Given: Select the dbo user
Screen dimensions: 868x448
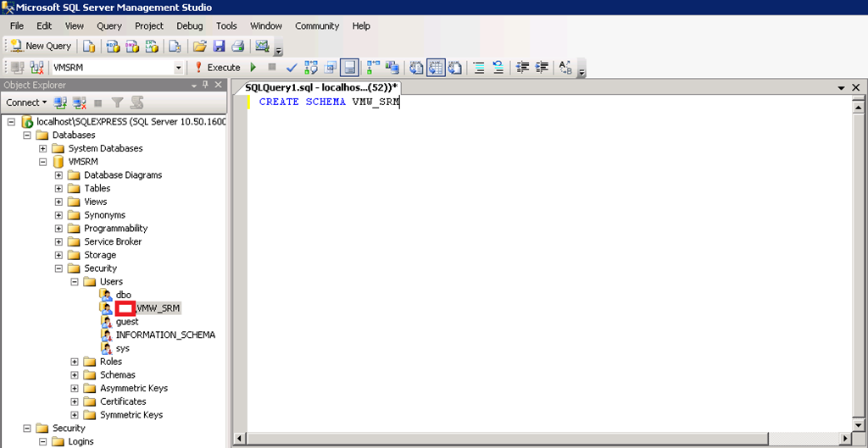Looking at the screenshot, I should pyautogui.click(x=123, y=295).
